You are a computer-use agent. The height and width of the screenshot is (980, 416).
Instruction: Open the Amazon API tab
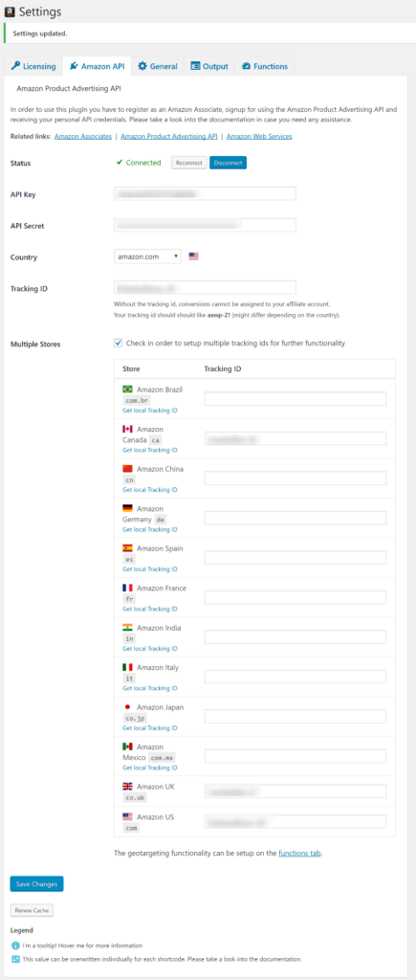97,66
